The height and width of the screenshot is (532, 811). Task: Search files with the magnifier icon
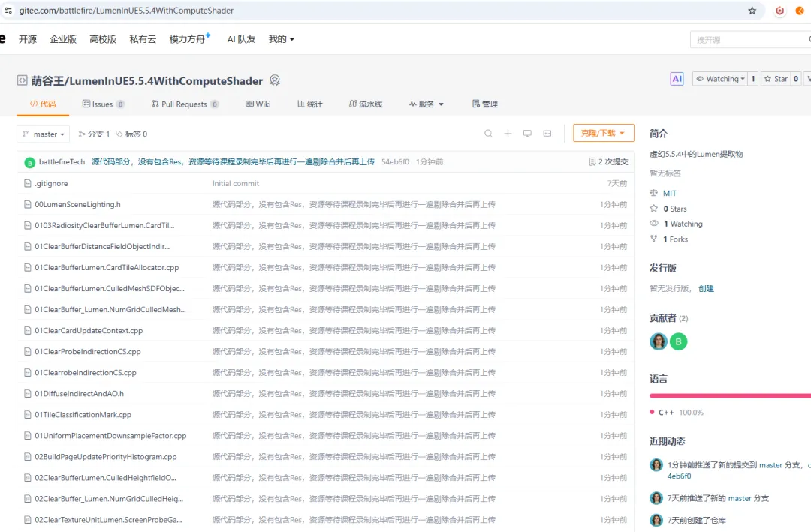488,134
